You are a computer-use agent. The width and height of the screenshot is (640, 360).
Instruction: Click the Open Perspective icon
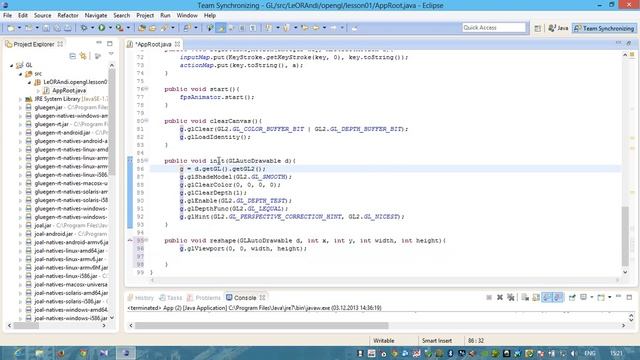point(538,28)
